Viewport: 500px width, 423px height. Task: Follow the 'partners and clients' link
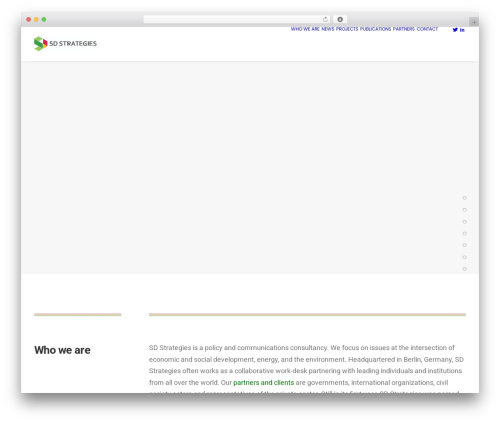(263, 383)
